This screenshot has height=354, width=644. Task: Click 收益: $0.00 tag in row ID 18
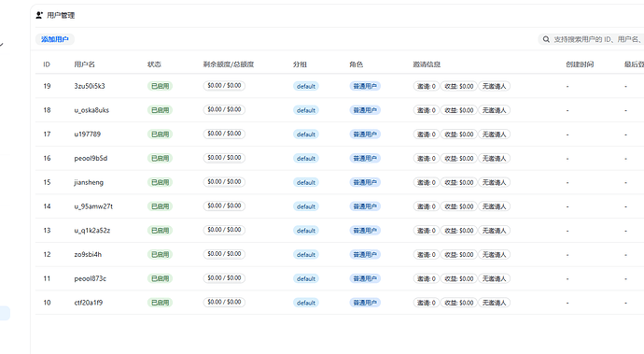[x=459, y=110]
